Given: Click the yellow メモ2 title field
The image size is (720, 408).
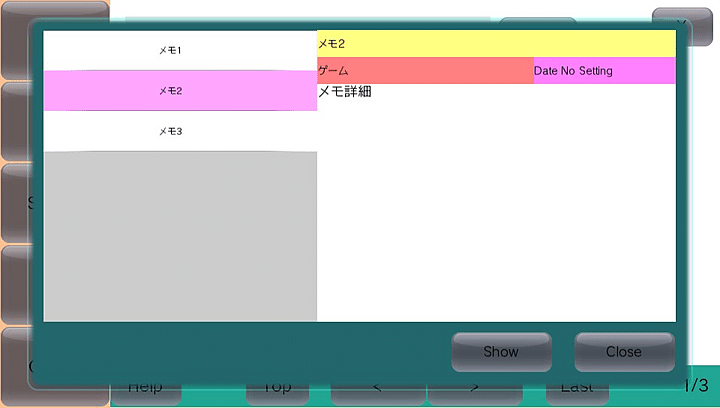Looking at the screenshot, I should (496, 44).
